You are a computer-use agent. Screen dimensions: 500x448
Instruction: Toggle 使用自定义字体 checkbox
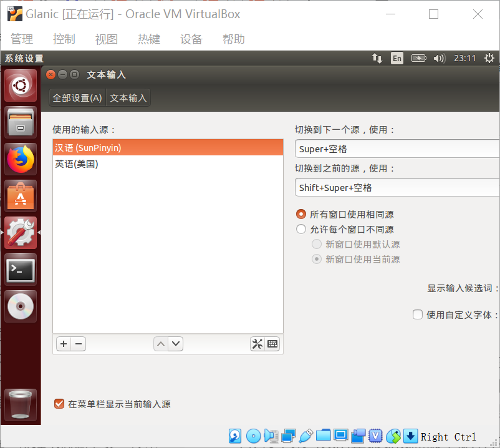pos(418,314)
